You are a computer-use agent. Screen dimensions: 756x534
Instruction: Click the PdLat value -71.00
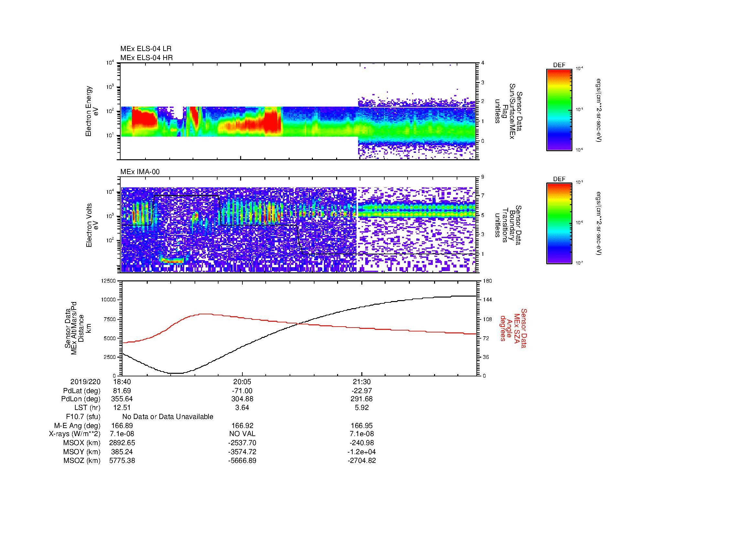[x=242, y=391]
